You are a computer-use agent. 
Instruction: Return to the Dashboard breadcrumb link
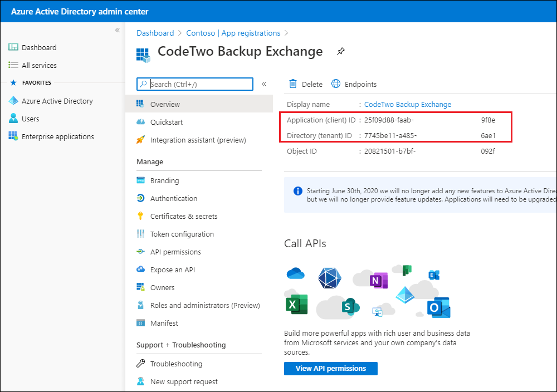[155, 33]
